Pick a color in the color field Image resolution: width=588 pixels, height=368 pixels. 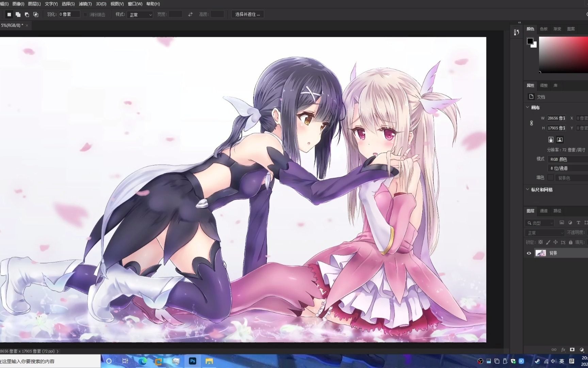click(563, 55)
